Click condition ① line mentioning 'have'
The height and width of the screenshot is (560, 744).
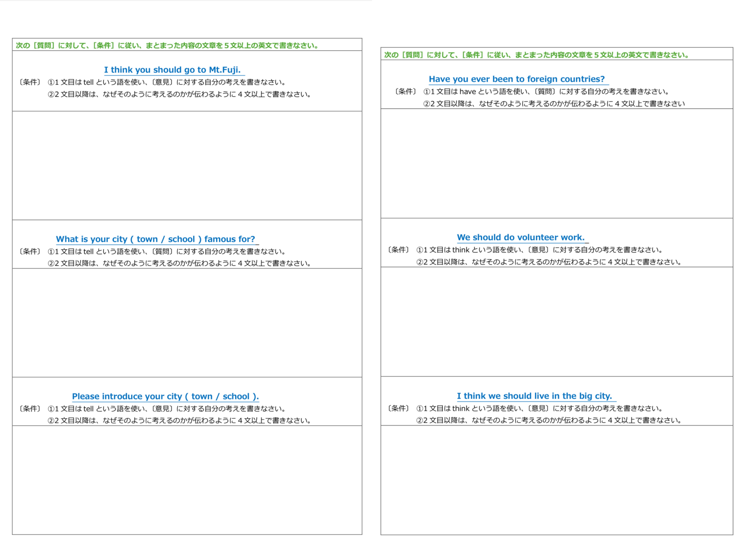tap(546, 92)
